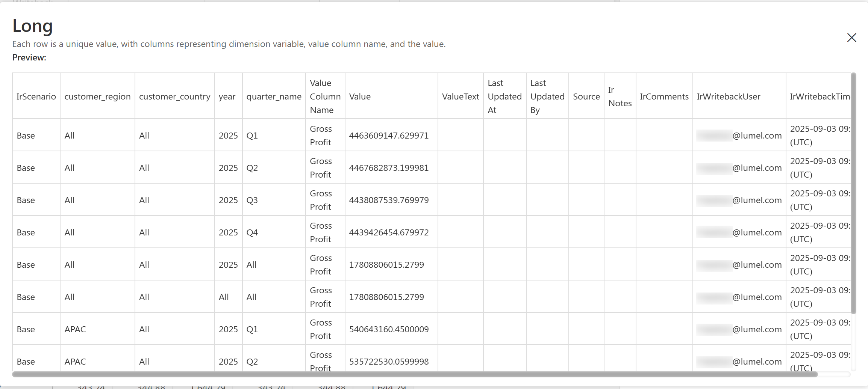Click the horizontal scrollbar below the table

point(414,374)
